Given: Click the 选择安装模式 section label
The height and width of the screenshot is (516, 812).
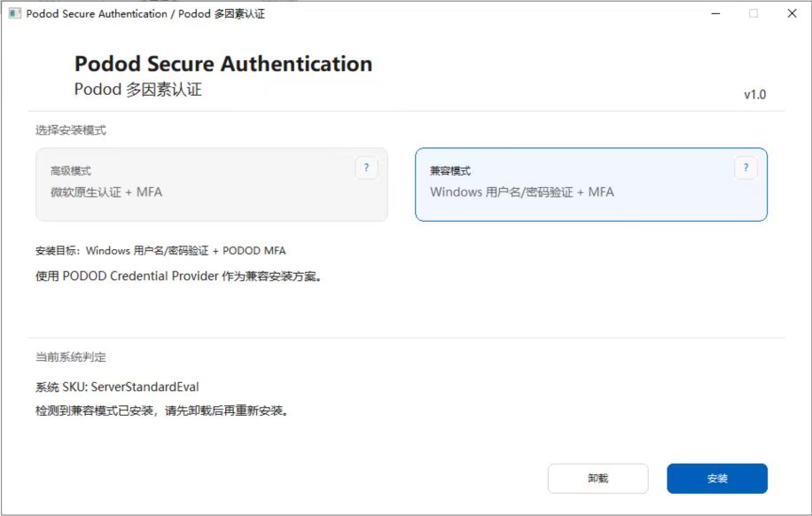Looking at the screenshot, I should click(71, 130).
